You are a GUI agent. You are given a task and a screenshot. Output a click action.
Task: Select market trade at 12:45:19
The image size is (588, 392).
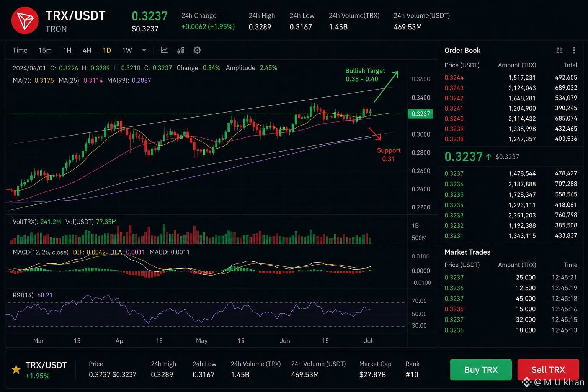click(x=511, y=288)
